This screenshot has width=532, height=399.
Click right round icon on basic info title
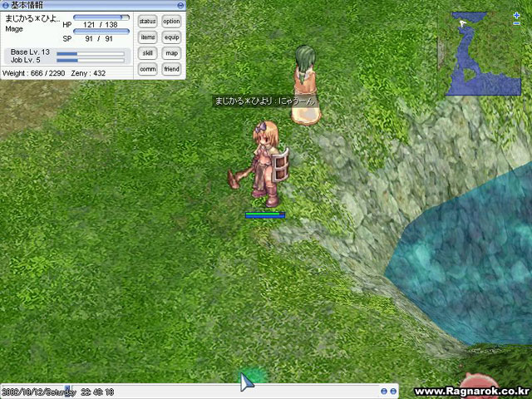180,5
